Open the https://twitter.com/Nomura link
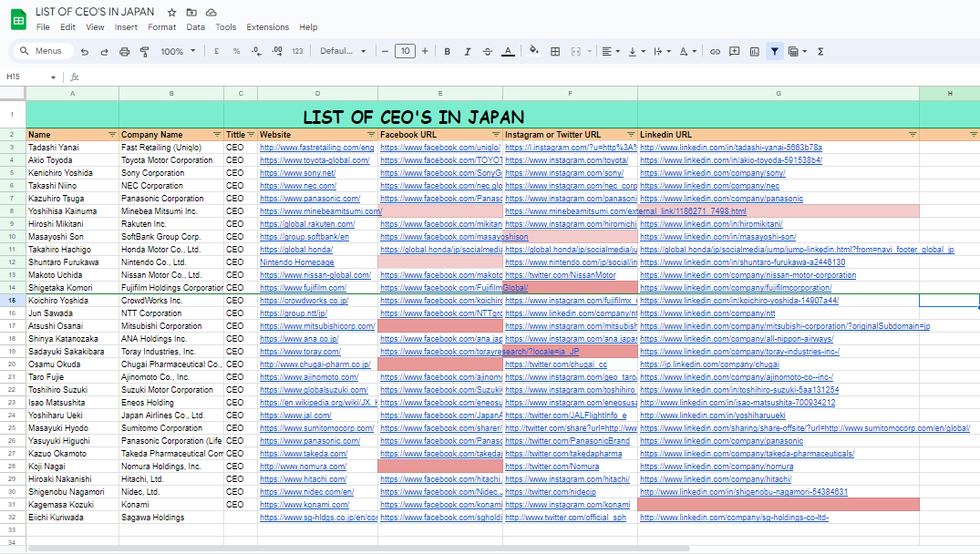 [x=552, y=467]
